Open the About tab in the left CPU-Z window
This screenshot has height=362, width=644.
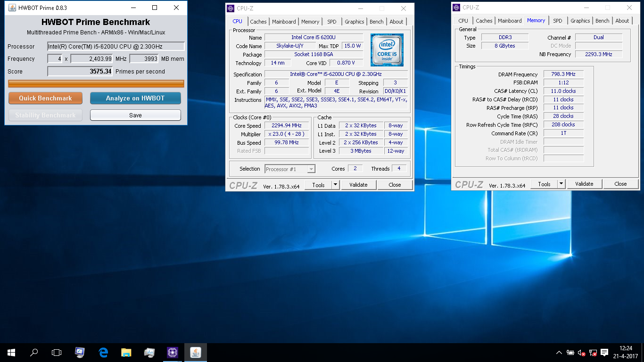point(396,22)
